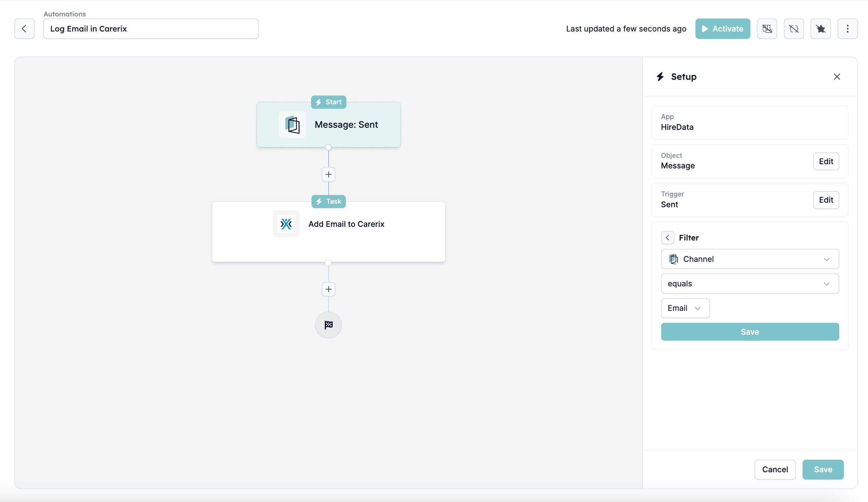This screenshot has height=502, width=868.
Task: Add a step below the Carerix task
Action: pyautogui.click(x=328, y=289)
